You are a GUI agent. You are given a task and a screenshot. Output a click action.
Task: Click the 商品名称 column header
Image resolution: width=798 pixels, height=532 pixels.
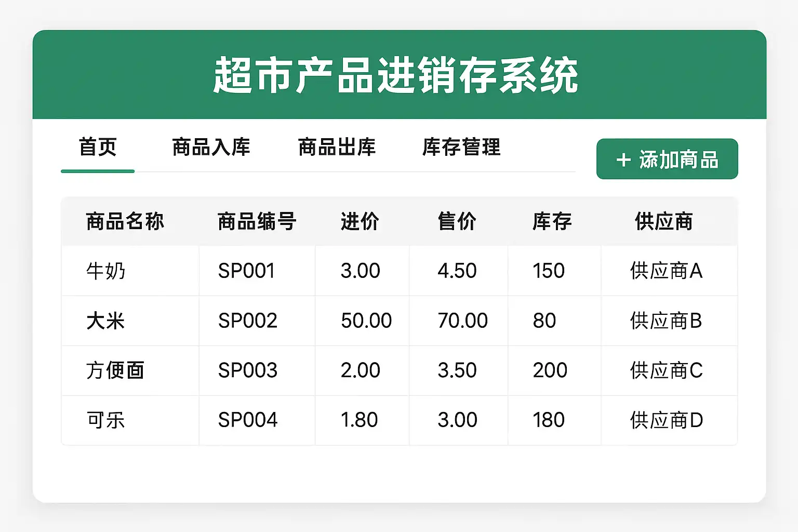(125, 222)
